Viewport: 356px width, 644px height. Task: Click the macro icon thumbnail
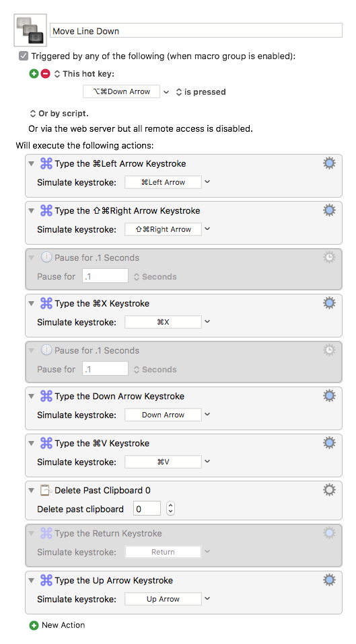30,30
